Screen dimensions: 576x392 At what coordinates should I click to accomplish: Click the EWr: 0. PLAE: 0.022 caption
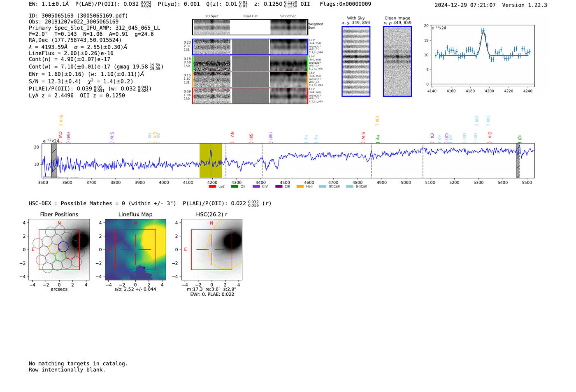tap(212, 294)
